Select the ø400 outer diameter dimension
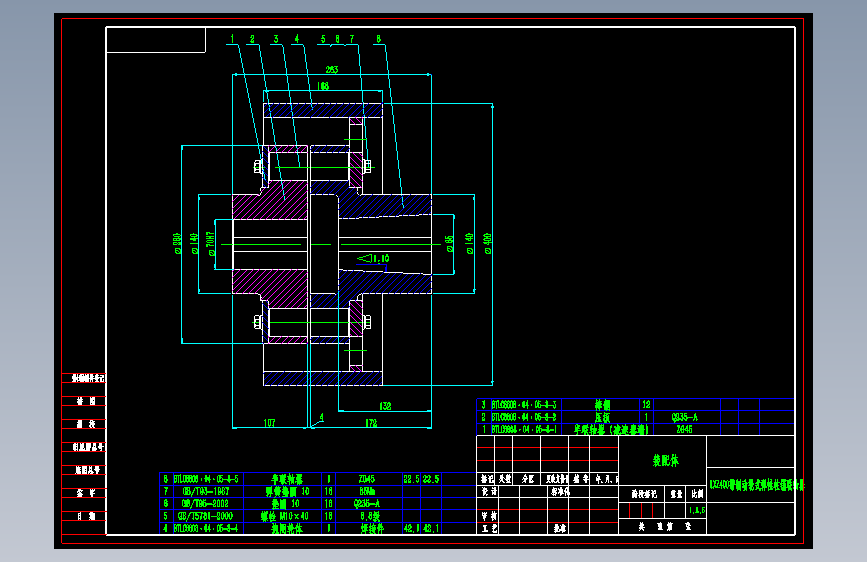 (487, 243)
